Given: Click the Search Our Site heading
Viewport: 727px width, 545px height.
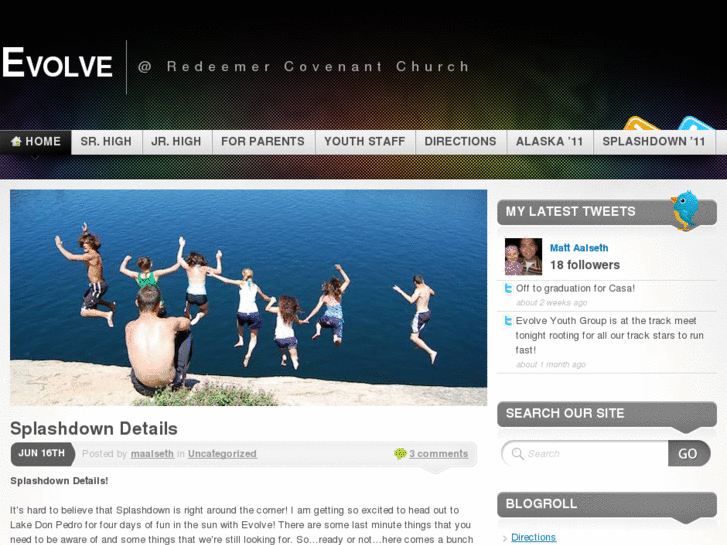Looking at the screenshot, I should pos(565,413).
